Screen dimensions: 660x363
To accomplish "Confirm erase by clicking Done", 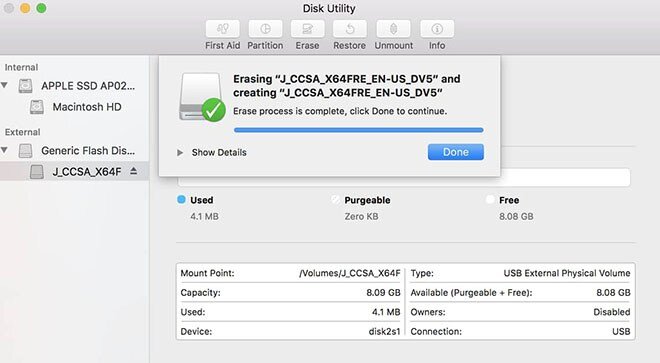I will coord(455,152).
